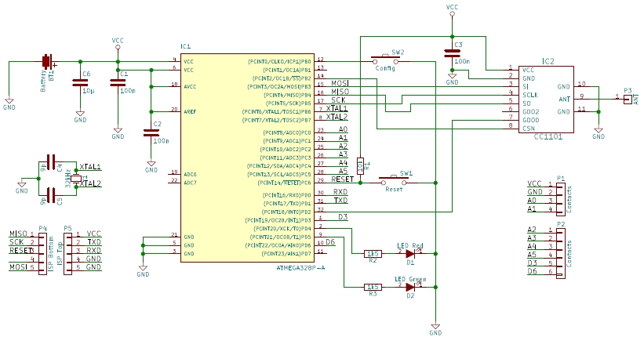The width and height of the screenshot is (644, 337).
Task: Select resistor R3 1k5
Action: click(373, 287)
